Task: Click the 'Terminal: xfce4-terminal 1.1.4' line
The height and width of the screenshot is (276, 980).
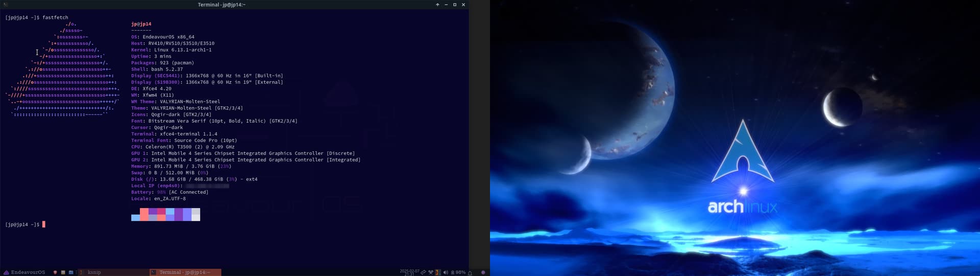Action: [175, 134]
